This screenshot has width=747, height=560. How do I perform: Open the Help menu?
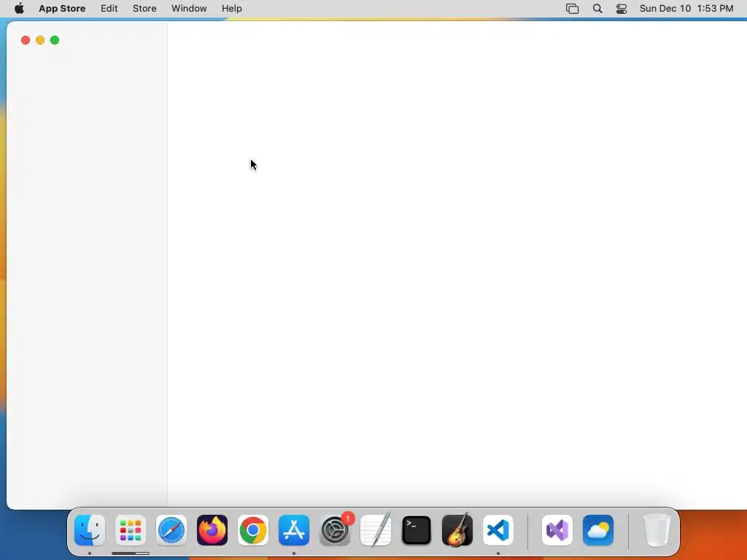coord(231,9)
